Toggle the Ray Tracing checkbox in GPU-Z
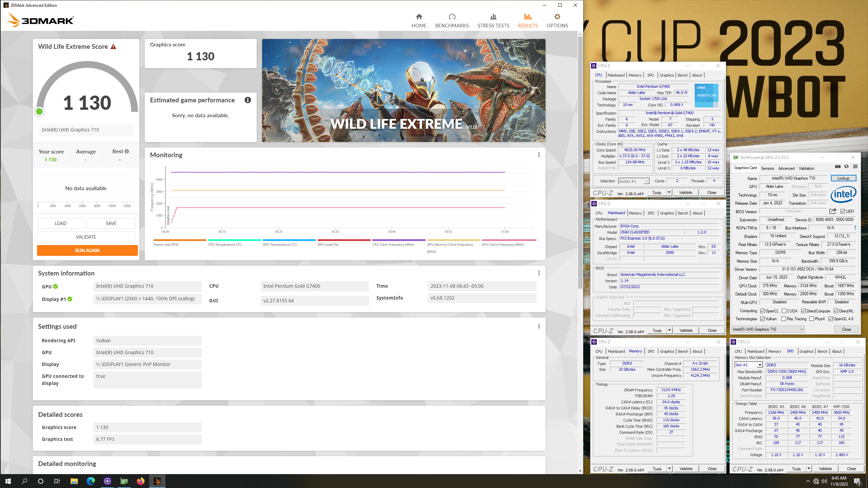 pos(784,319)
